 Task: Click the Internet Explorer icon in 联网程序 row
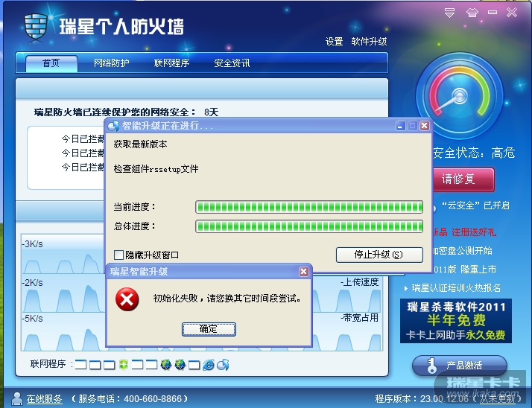click(209, 365)
